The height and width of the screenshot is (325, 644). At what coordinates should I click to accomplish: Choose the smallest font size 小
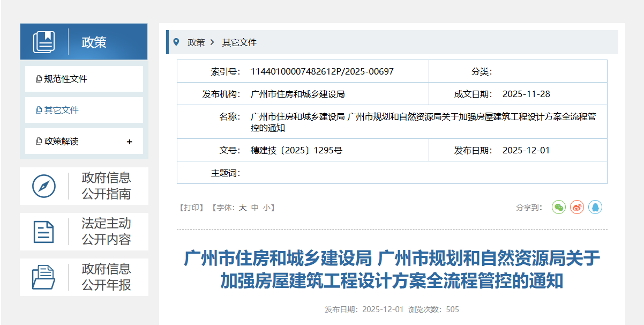pyautogui.click(x=266, y=207)
